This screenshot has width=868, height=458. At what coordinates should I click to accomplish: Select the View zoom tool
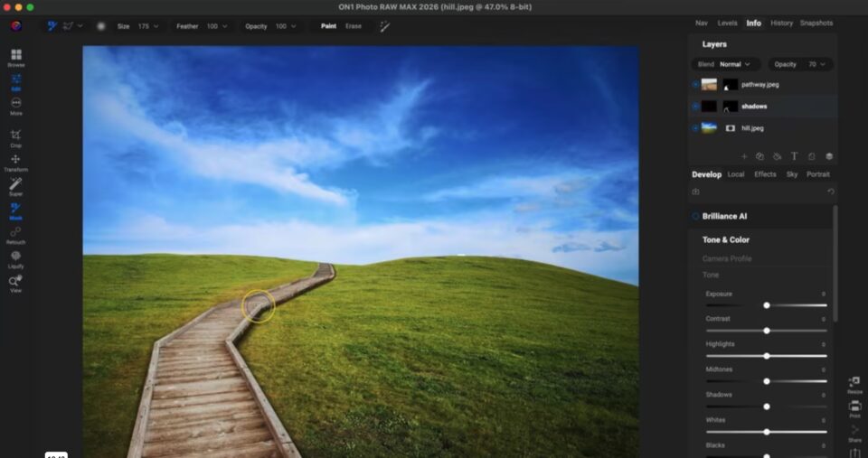tap(16, 284)
